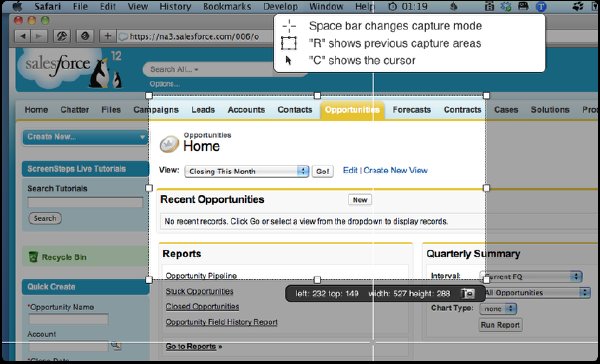This screenshot has height=364, width=600.
Task: Click the Account lookup magnifier icon
Action: [116, 346]
